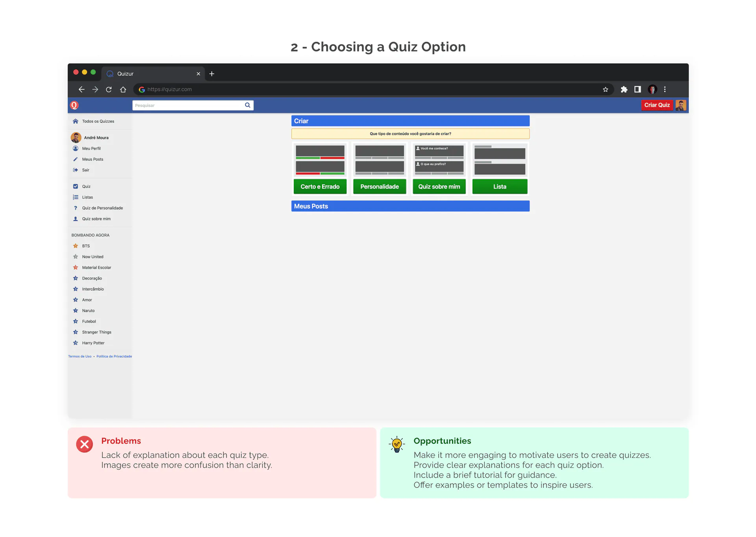
Task: Open Listas in sidebar
Action: point(87,197)
